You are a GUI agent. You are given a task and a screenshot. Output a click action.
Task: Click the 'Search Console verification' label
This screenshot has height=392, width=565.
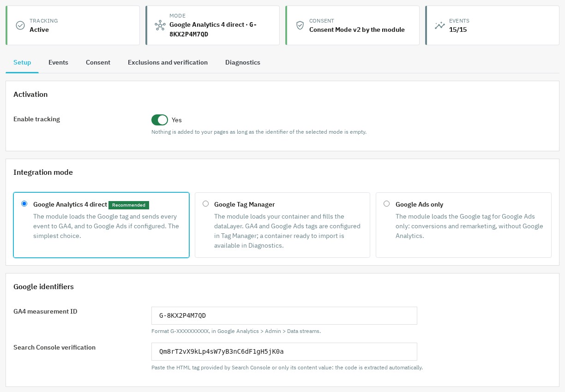pyautogui.click(x=54, y=347)
